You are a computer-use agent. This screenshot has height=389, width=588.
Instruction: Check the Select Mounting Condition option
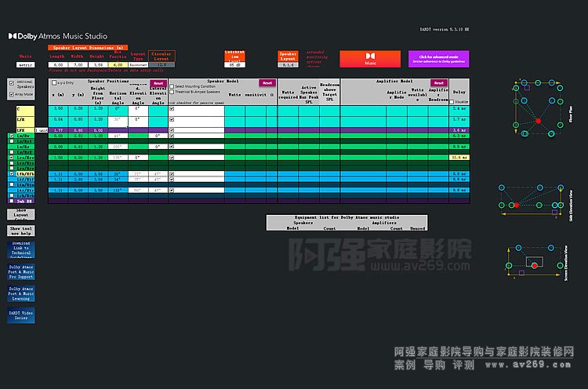172,86
